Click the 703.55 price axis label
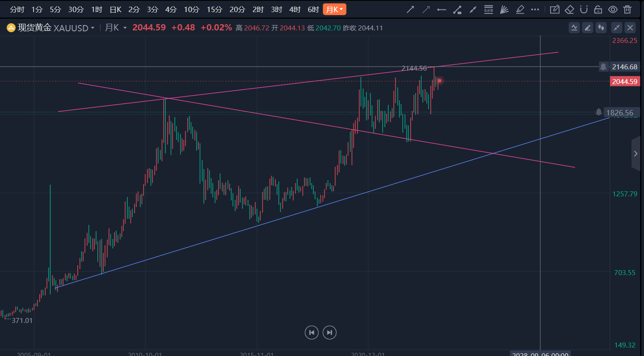Image resolution: width=644 pixels, height=356 pixels. [625, 272]
